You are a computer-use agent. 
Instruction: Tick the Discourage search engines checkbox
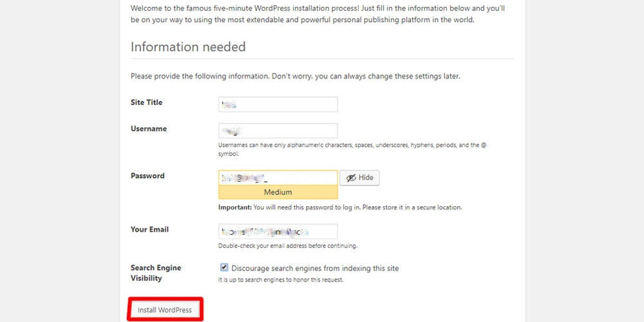point(224,268)
